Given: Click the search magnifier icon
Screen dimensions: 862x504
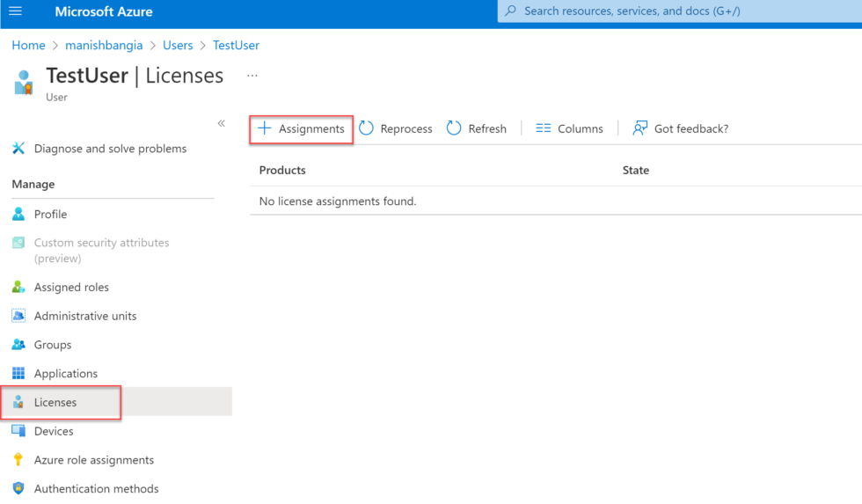Looking at the screenshot, I should coord(511,11).
